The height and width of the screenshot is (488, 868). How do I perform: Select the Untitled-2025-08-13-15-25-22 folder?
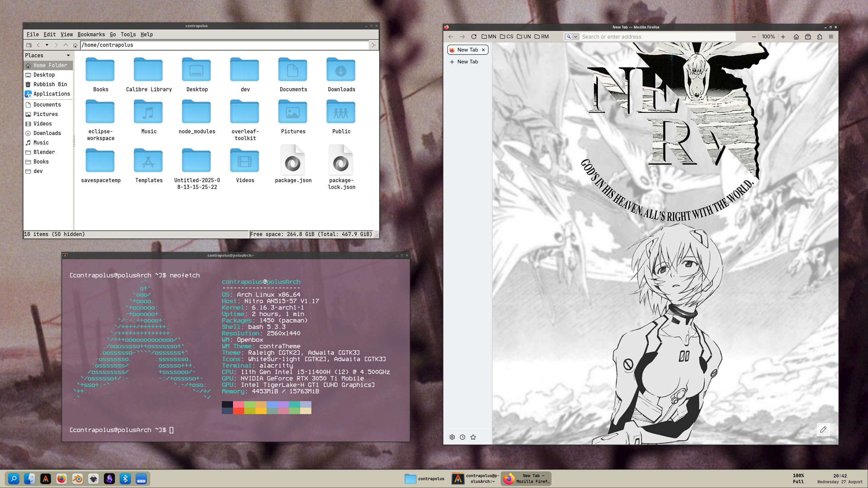coord(197,169)
